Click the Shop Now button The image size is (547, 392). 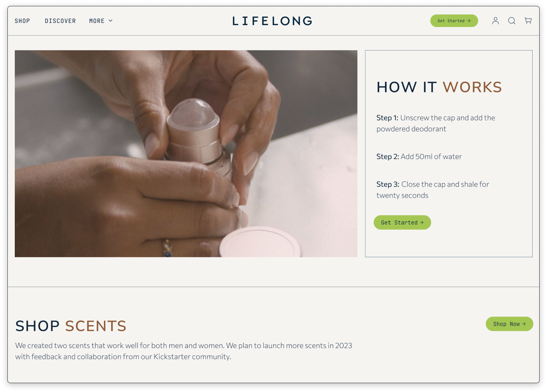pos(509,324)
